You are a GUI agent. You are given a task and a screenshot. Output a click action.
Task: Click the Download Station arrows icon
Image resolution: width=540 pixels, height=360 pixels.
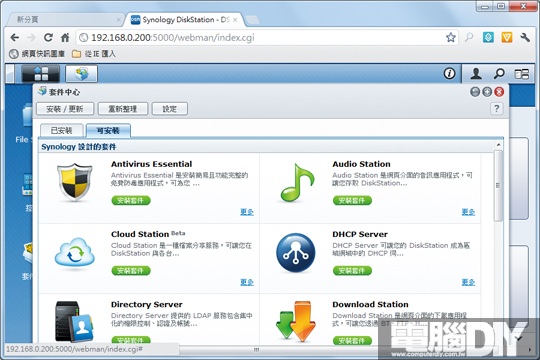pos(296,321)
